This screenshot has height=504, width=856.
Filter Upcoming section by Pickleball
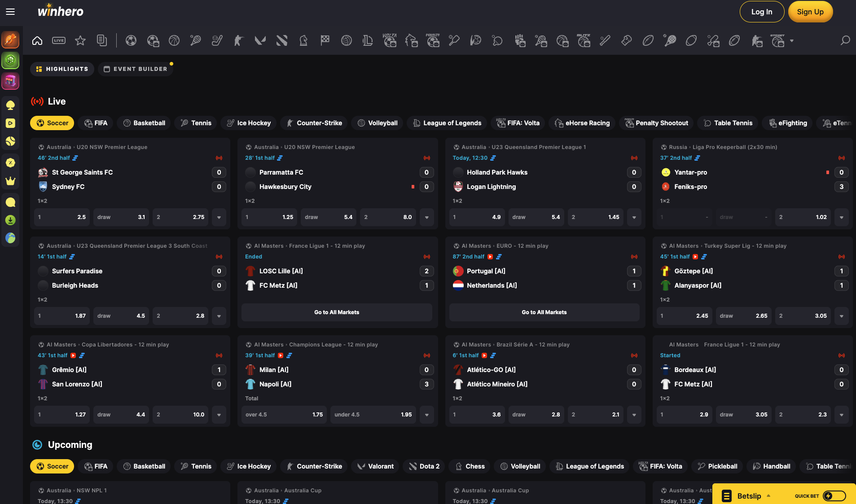pyautogui.click(x=717, y=466)
